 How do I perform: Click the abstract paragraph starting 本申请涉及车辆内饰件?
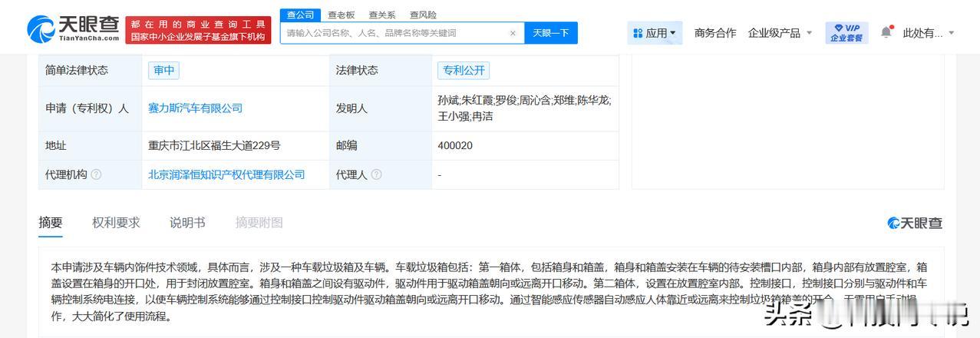[490, 291]
